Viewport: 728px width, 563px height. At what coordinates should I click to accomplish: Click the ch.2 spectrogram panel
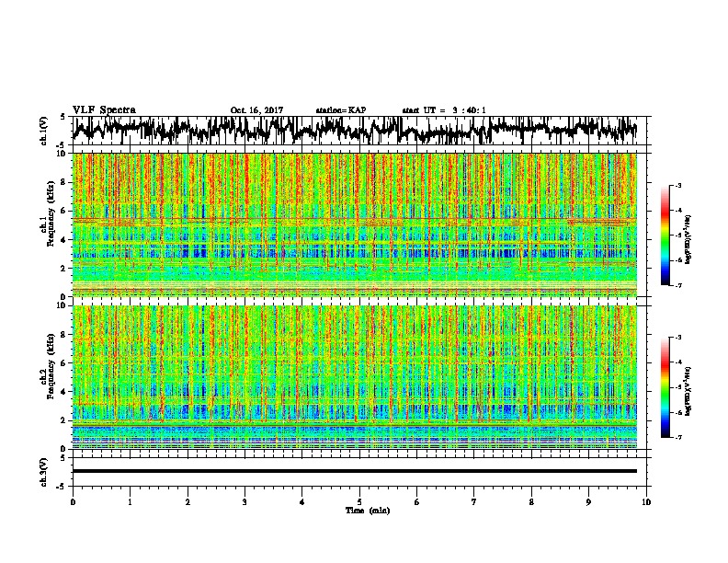[354, 377]
